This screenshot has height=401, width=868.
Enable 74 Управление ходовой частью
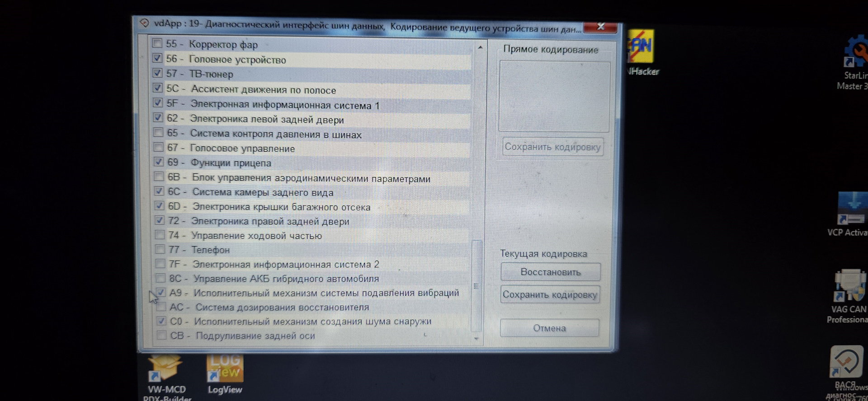160,234
